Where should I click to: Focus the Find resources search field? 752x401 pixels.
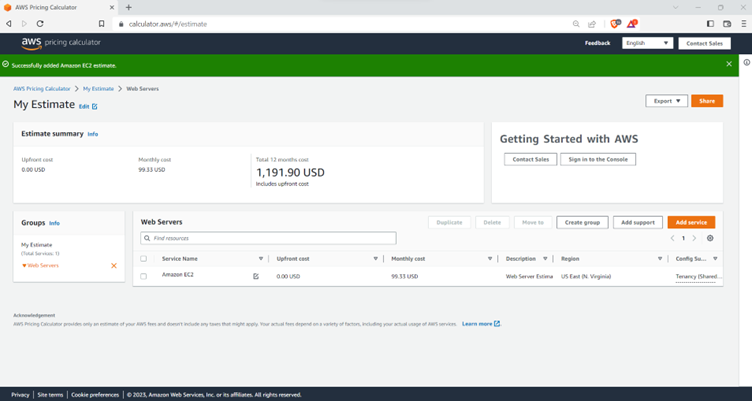point(268,239)
